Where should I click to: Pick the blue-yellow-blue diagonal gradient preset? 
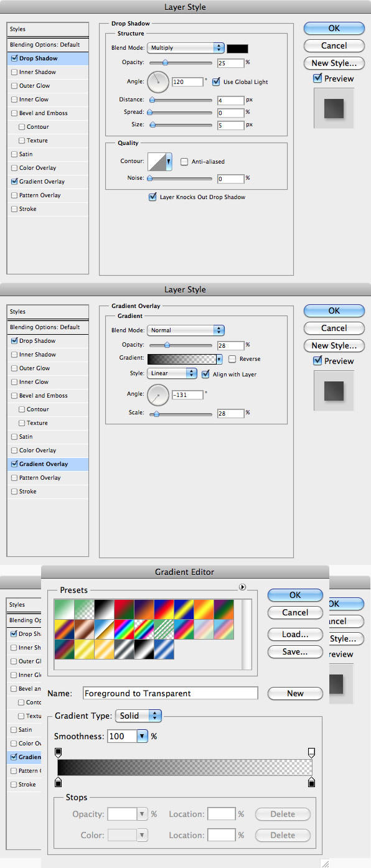click(184, 609)
